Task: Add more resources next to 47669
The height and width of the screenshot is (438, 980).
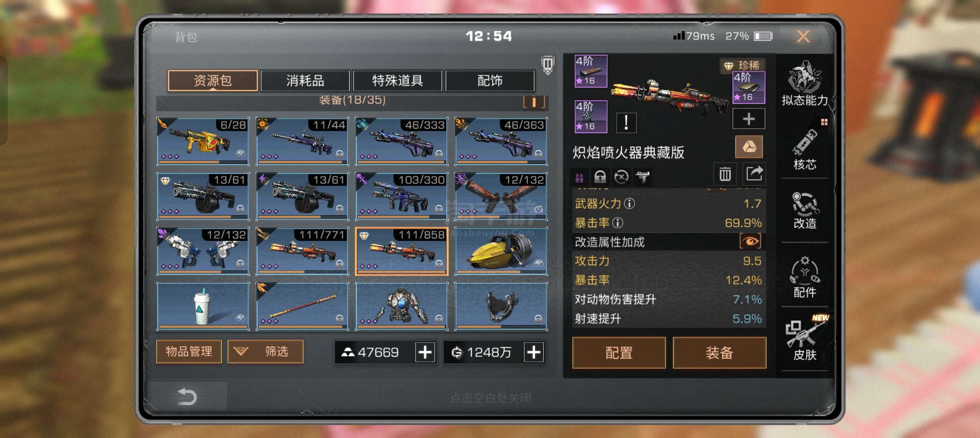Action: pyautogui.click(x=425, y=352)
